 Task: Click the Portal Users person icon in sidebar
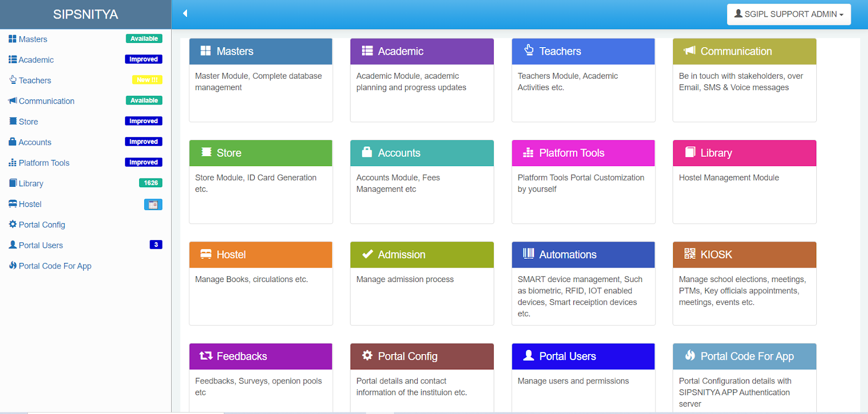13,245
